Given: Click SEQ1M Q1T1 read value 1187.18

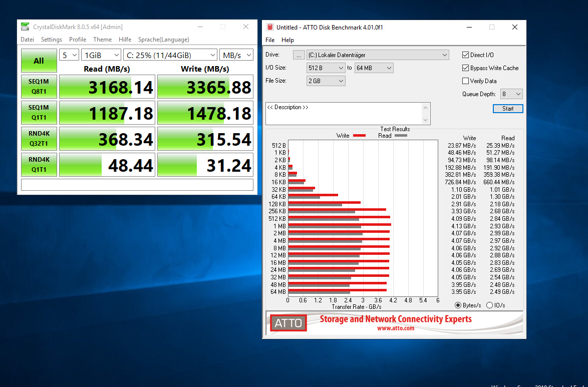Looking at the screenshot, I should click(x=107, y=113).
